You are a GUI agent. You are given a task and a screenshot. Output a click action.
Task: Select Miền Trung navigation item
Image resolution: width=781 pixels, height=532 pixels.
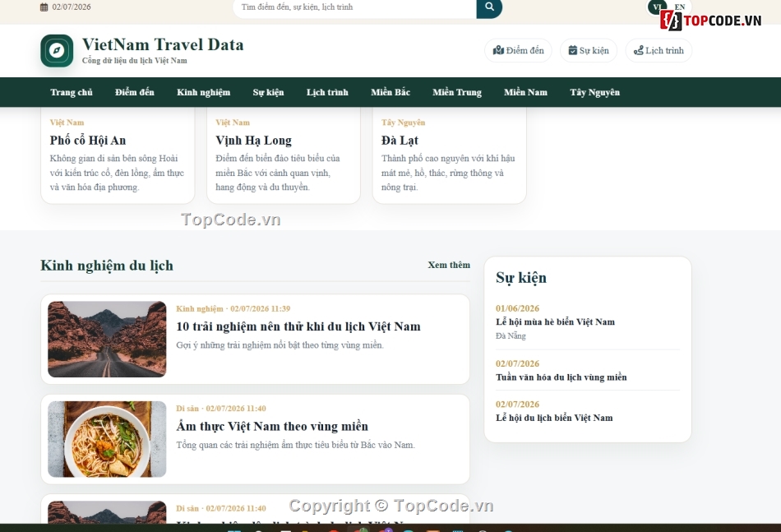click(457, 92)
